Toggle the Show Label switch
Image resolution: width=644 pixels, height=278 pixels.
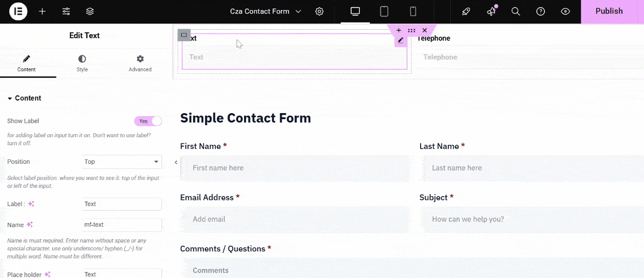point(148,121)
